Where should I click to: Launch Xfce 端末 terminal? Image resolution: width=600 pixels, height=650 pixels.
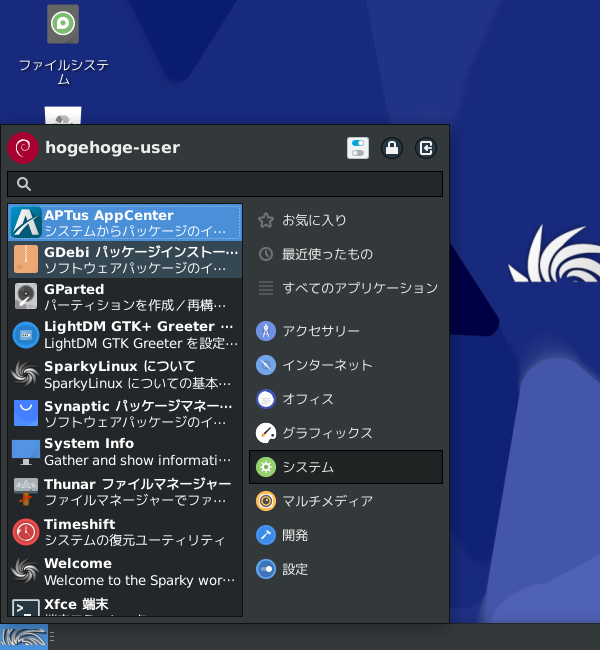point(125,605)
